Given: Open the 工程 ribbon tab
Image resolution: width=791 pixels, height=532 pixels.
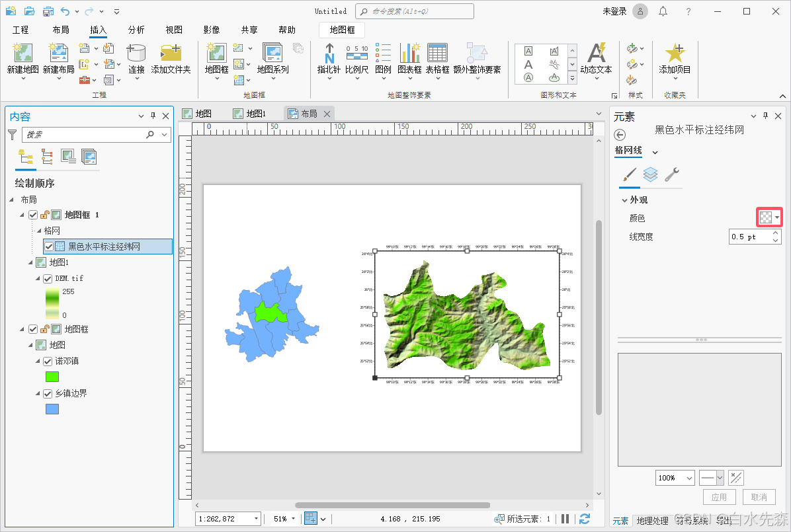Looking at the screenshot, I should click(x=21, y=30).
